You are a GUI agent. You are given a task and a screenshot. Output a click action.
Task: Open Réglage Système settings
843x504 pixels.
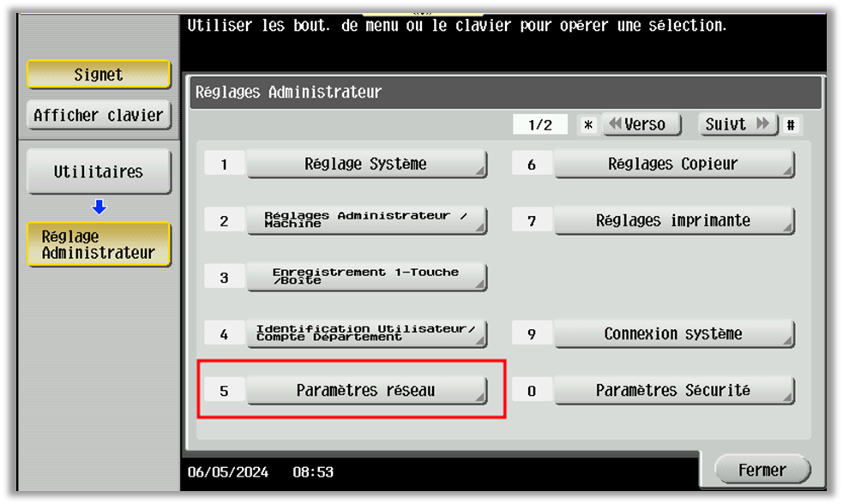367,164
